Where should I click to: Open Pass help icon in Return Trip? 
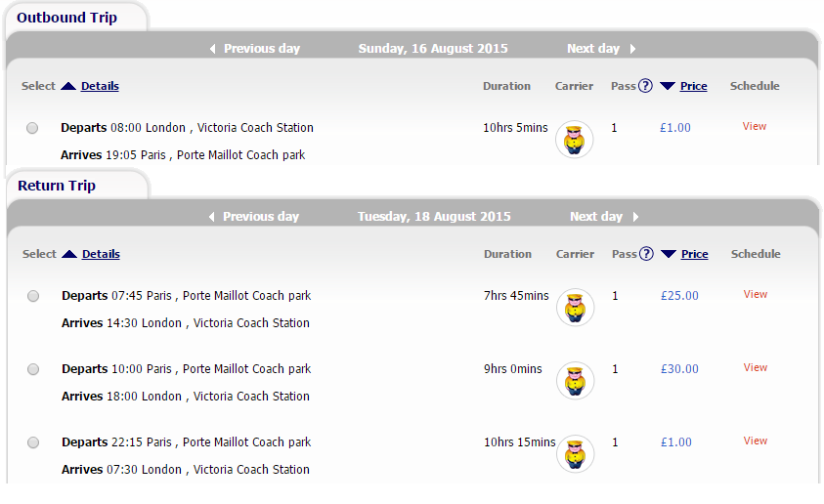coord(646,254)
